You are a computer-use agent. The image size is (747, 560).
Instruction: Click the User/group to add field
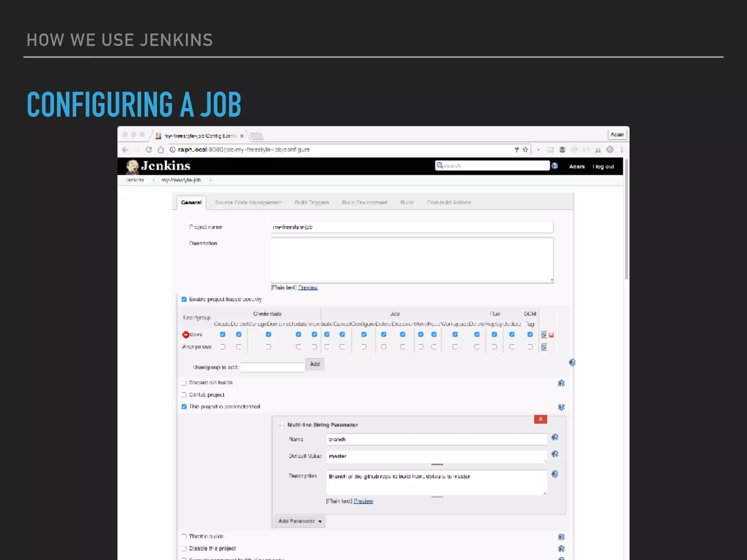coord(272,367)
